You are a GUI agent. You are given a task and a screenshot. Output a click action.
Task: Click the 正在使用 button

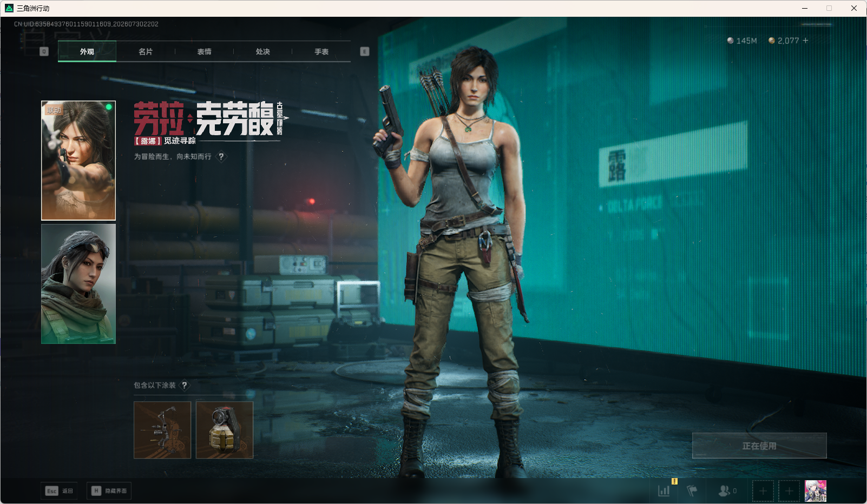[x=759, y=446]
